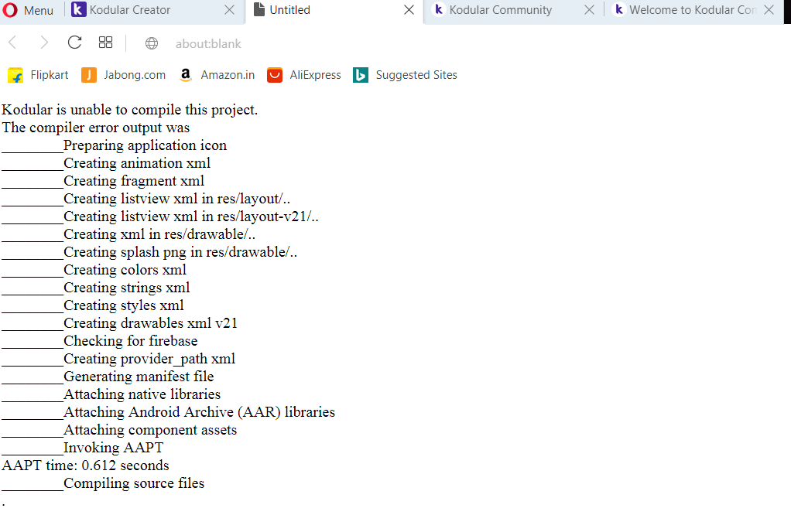Reload the current page

tap(74, 43)
